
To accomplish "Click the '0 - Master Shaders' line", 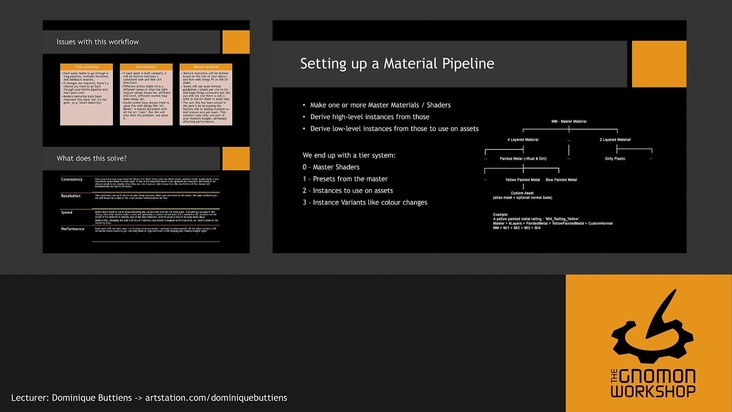I will (331, 167).
